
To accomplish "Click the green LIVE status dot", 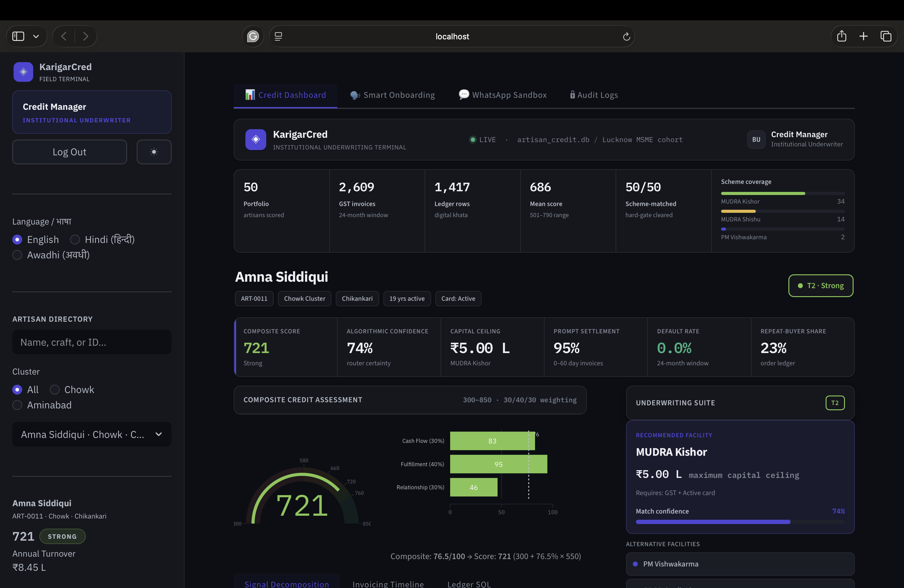I will click(x=473, y=140).
